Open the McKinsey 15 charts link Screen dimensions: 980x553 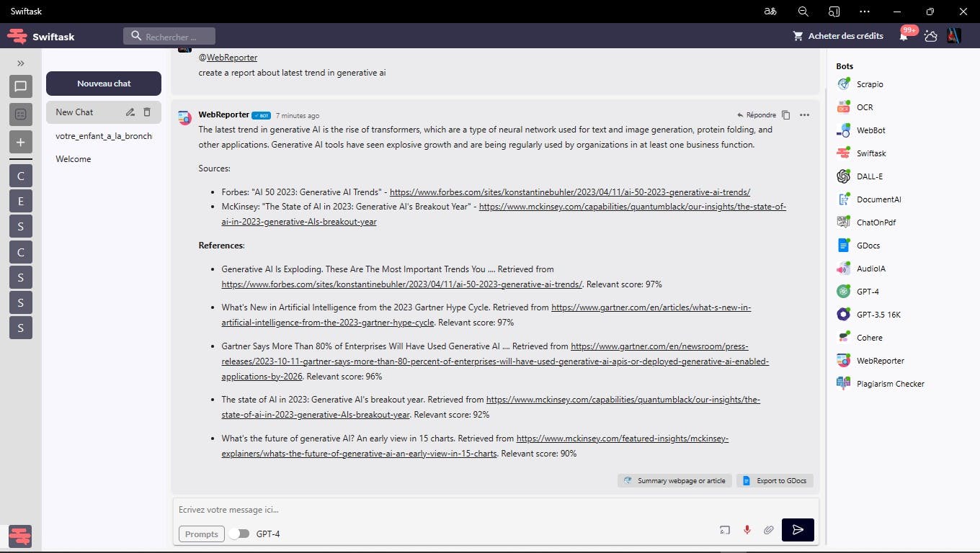(x=476, y=446)
